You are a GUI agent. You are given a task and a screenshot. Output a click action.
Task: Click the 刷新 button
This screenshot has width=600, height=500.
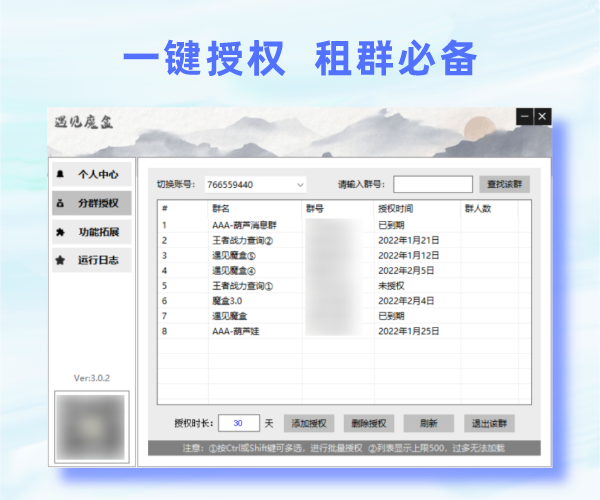click(x=429, y=423)
